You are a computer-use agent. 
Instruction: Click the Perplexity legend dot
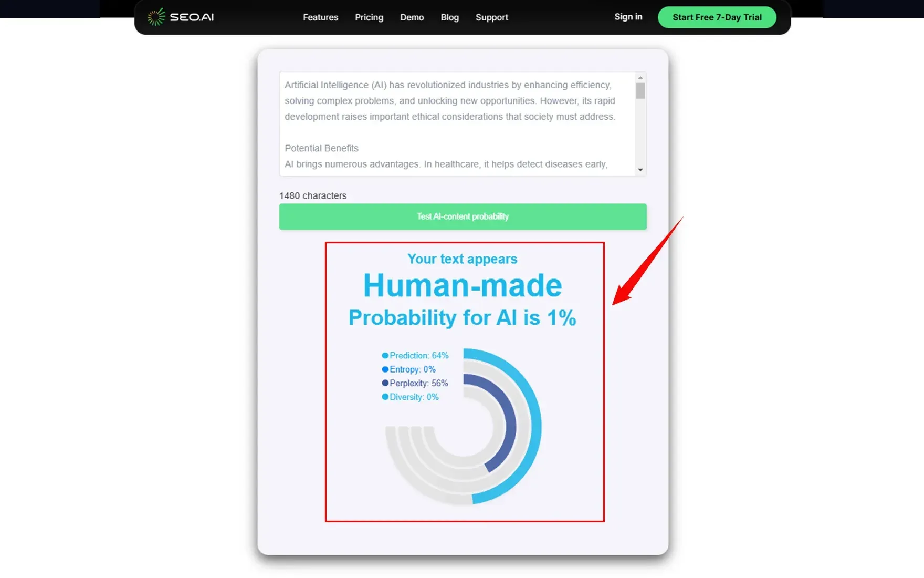[x=385, y=383]
